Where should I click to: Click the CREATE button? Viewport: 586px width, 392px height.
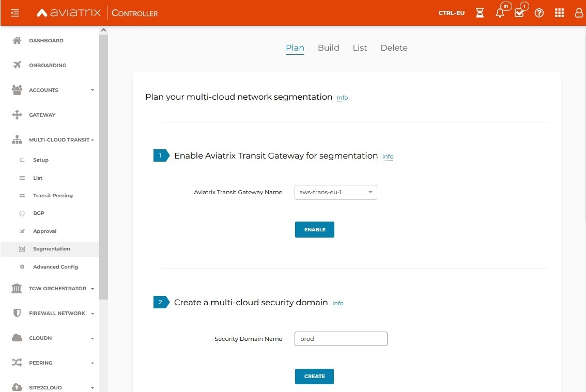314,377
